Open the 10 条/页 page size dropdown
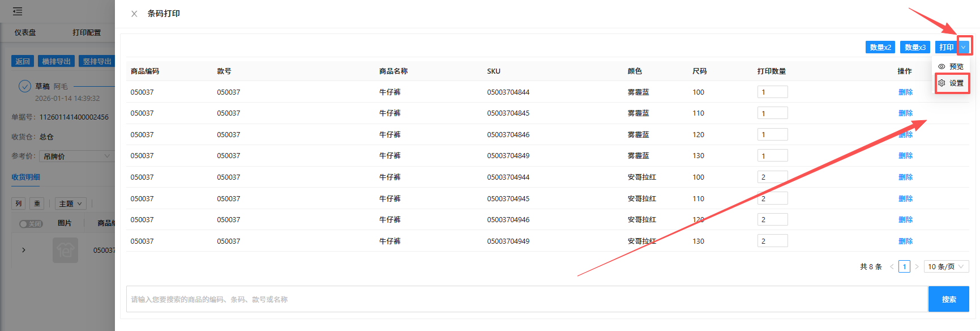980x331 pixels. coord(946,266)
